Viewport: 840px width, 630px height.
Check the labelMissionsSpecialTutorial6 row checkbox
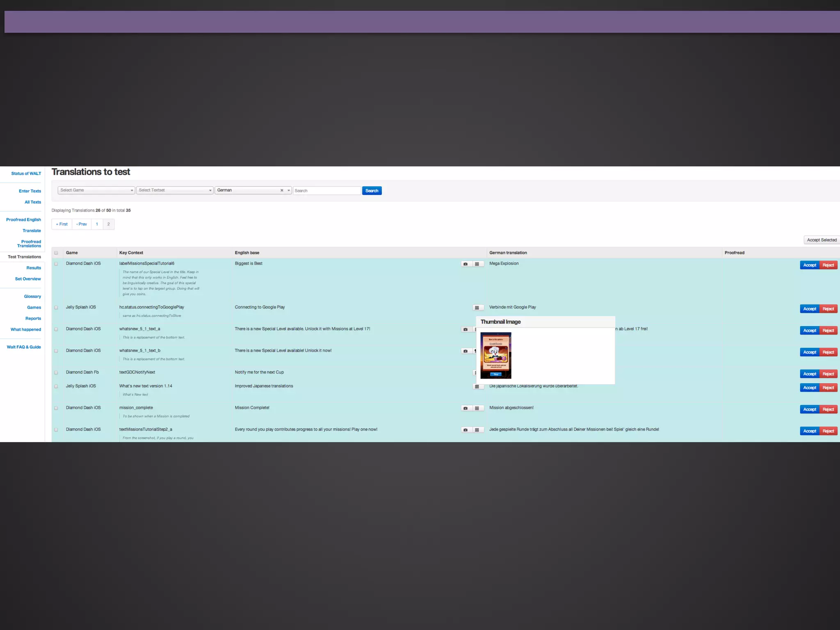tap(56, 264)
